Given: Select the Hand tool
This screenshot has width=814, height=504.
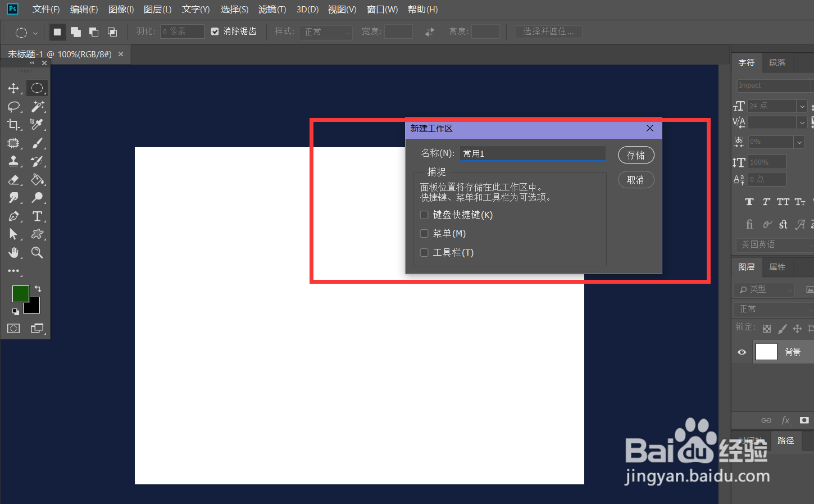Looking at the screenshot, I should click(x=13, y=252).
